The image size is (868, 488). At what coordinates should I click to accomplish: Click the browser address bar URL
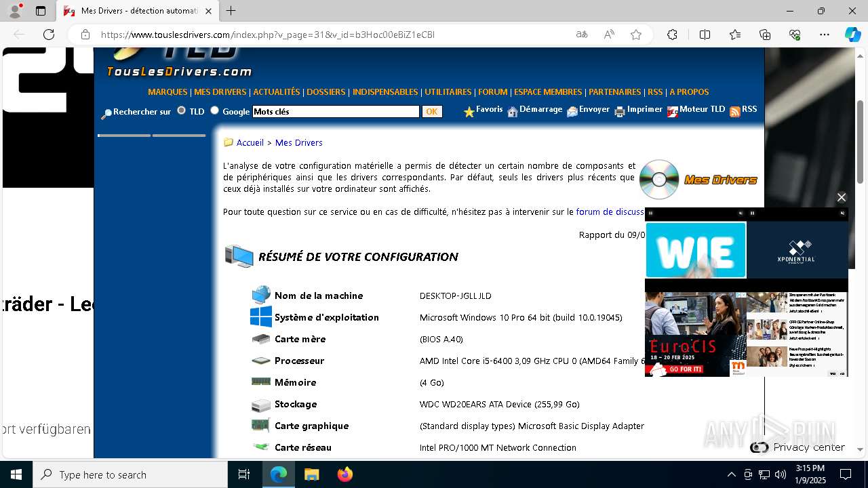coord(268,35)
